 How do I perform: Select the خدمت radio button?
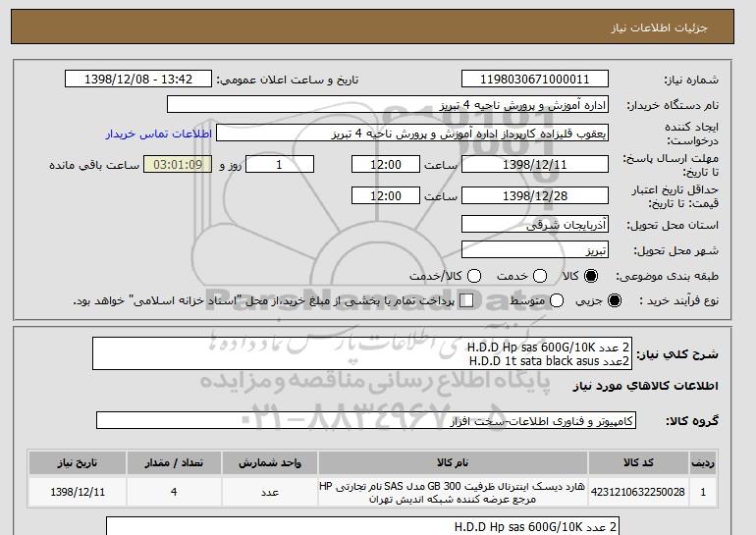pyautogui.click(x=540, y=276)
